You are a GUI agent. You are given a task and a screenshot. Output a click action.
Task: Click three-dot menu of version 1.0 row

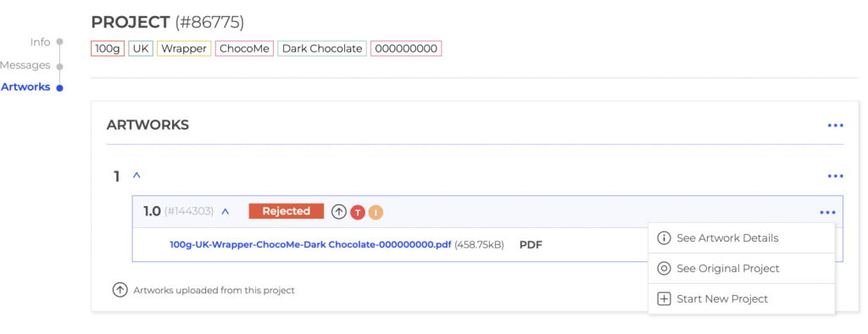[827, 212]
